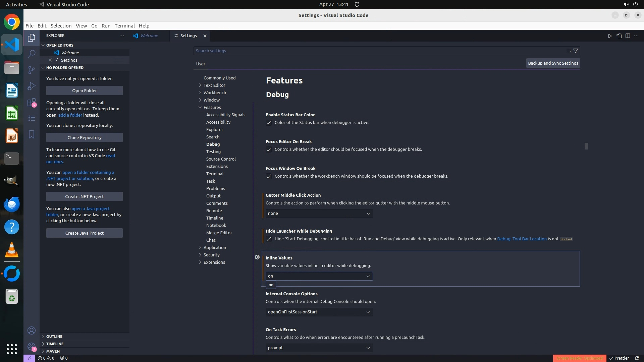
Task: Click gear icon beside Inline Values setting
Action: (x=257, y=257)
